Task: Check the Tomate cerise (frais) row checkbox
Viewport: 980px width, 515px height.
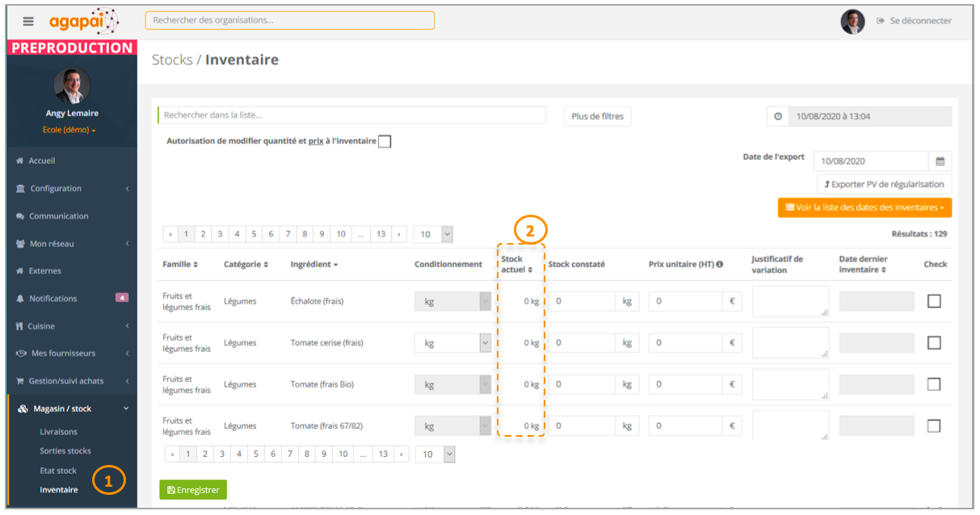Action: 934,342
